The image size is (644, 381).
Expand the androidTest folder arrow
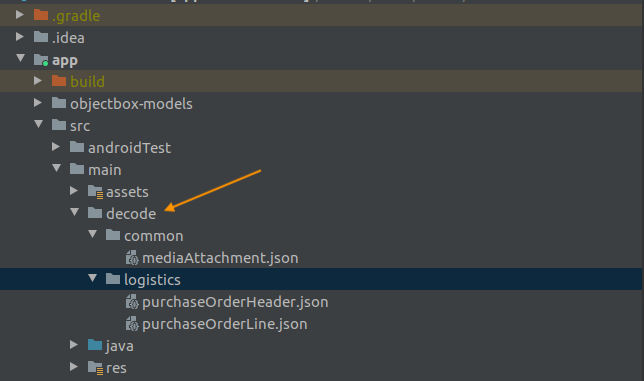(55, 147)
